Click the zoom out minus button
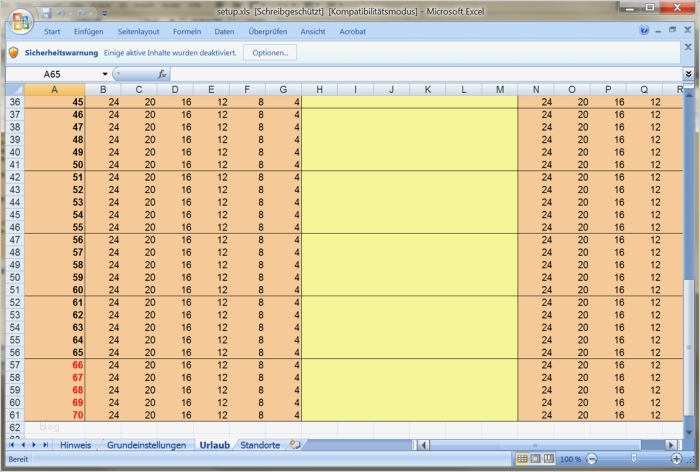Viewport: 700px width, 472px height. coord(592,459)
